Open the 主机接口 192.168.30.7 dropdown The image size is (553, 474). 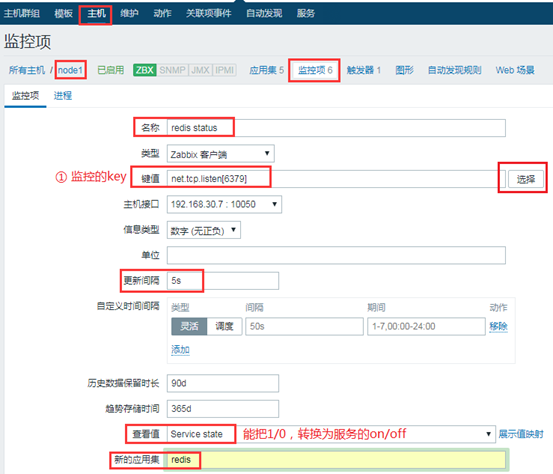coord(224,204)
